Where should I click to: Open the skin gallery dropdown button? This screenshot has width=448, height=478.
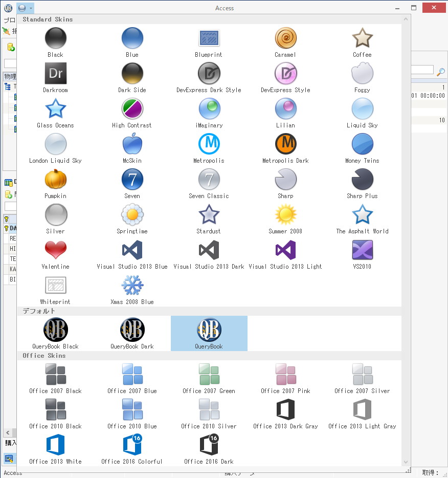tap(25, 8)
